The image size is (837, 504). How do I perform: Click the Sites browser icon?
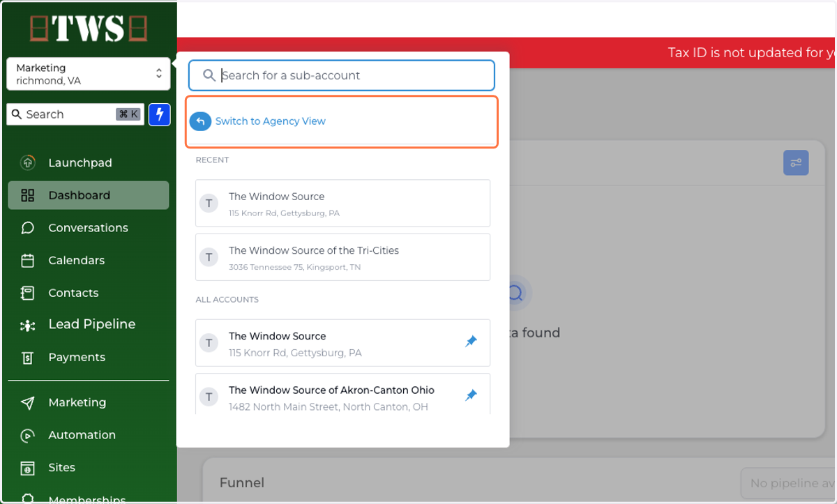[x=28, y=468]
